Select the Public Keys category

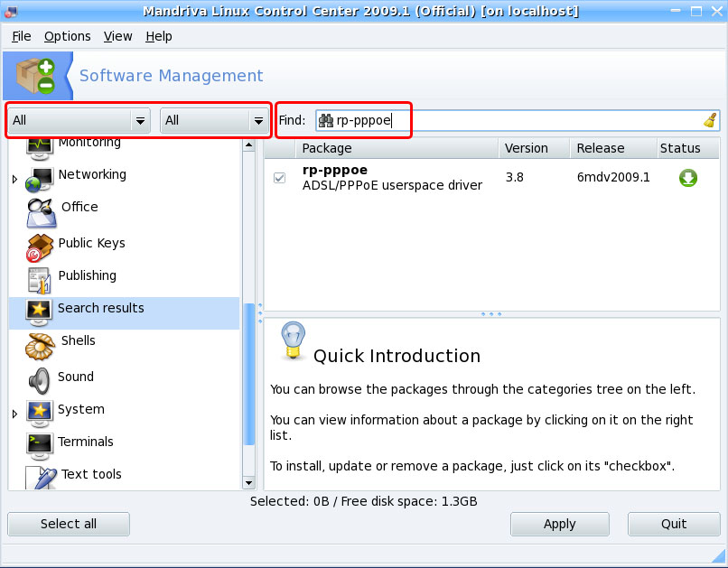click(x=92, y=243)
